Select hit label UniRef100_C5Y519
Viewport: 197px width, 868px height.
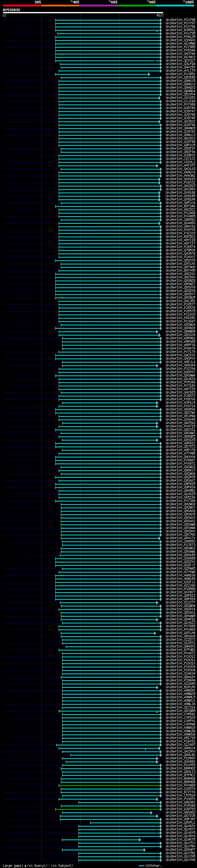pyautogui.click(x=180, y=795)
